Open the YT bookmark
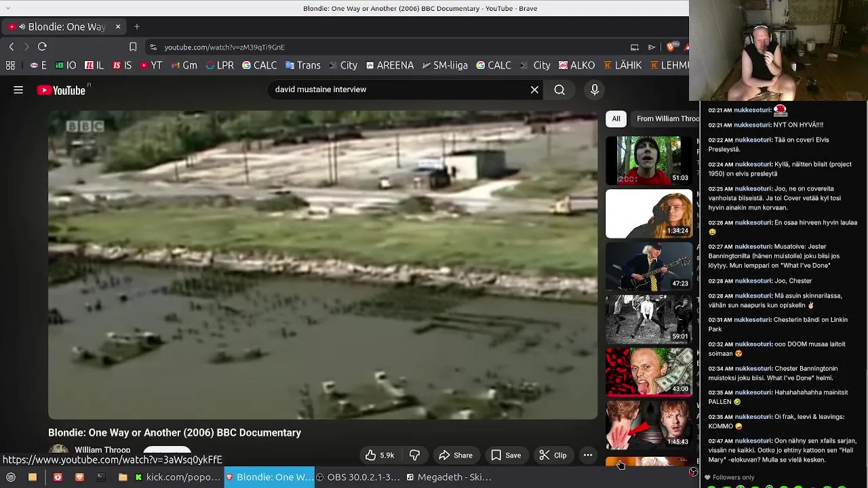868x488 pixels. click(x=151, y=65)
